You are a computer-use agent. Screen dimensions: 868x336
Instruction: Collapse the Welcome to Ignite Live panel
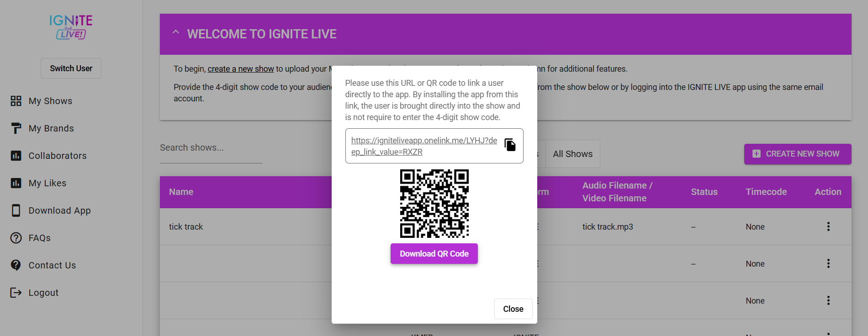175,33
